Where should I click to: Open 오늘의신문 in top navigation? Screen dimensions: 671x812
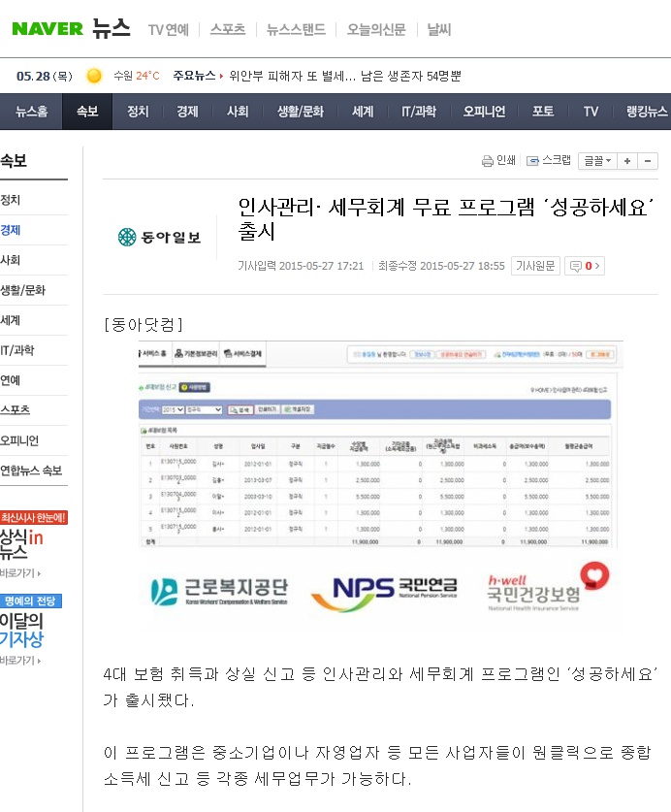(x=376, y=29)
